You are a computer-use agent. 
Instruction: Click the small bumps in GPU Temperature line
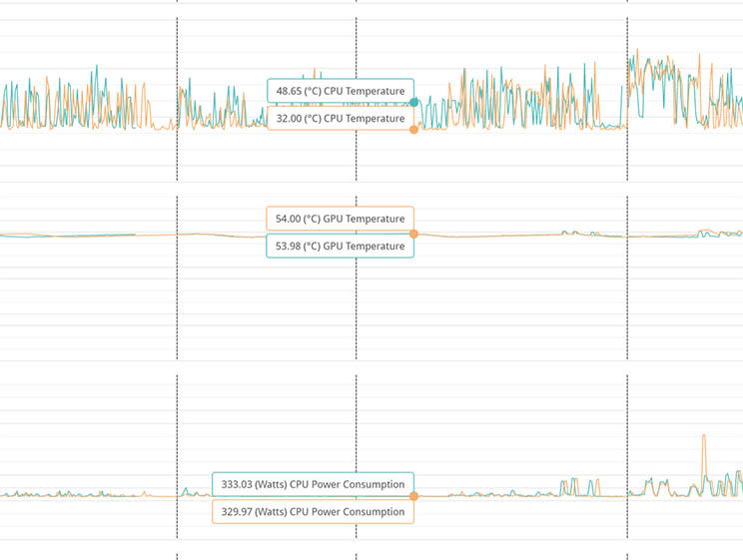click(569, 233)
